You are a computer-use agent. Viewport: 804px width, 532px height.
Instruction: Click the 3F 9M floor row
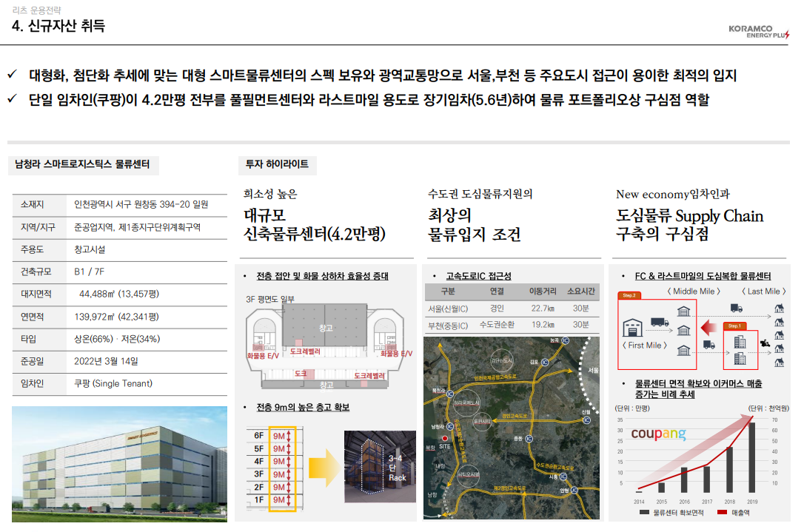pyautogui.click(x=275, y=474)
